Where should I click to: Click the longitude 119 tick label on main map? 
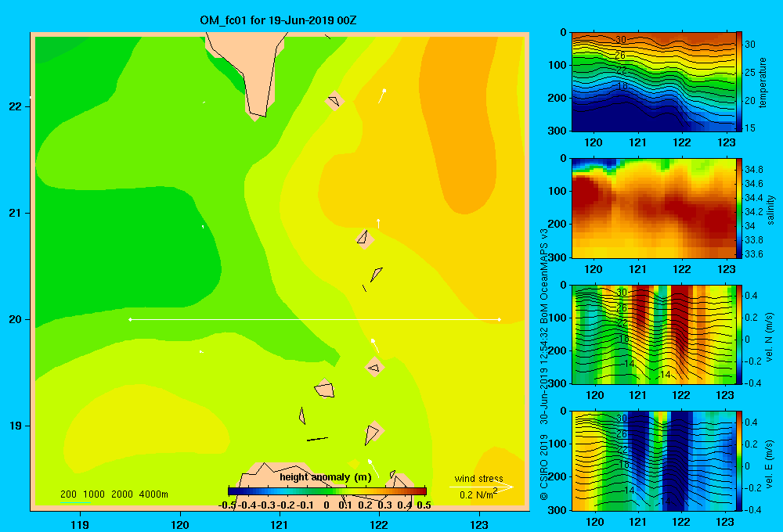click(x=81, y=524)
